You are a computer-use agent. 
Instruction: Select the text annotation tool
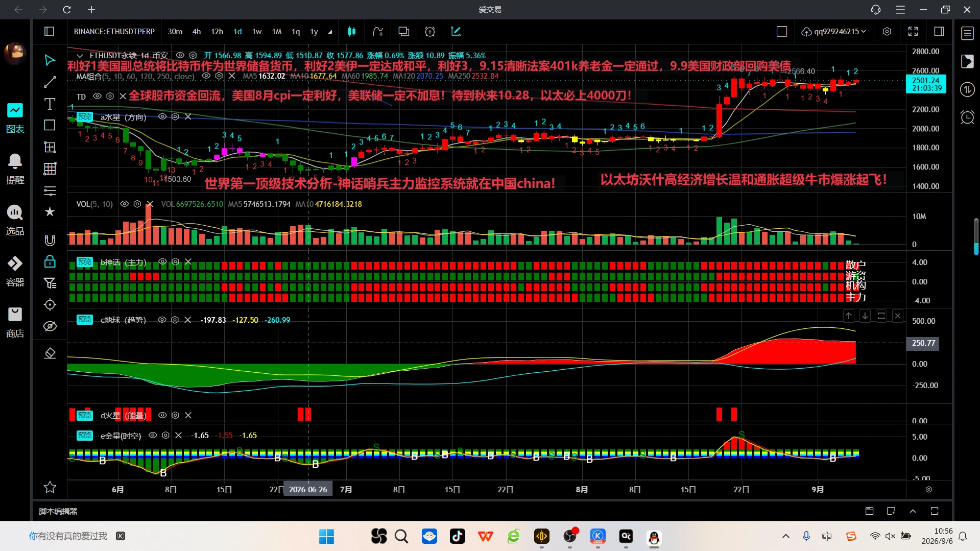(x=50, y=104)
